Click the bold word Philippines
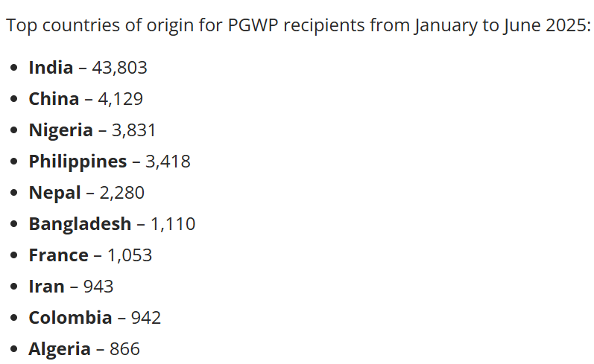This screenshot has height=364, width=594. [78, 162]
